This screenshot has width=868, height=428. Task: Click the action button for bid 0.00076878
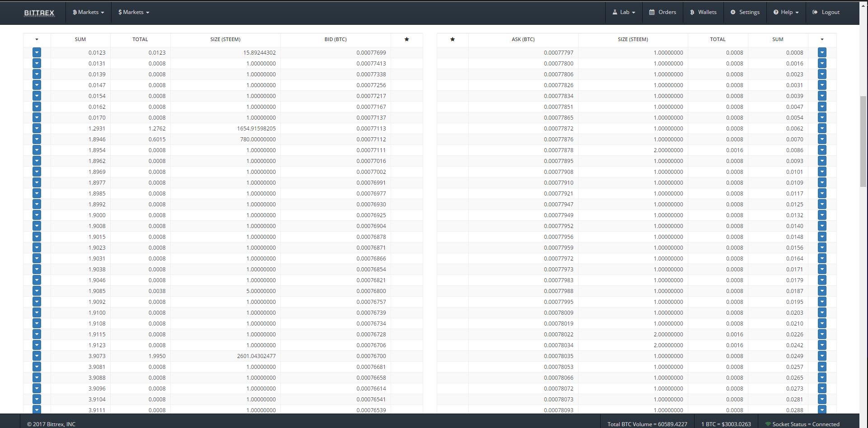pos(37,237)
